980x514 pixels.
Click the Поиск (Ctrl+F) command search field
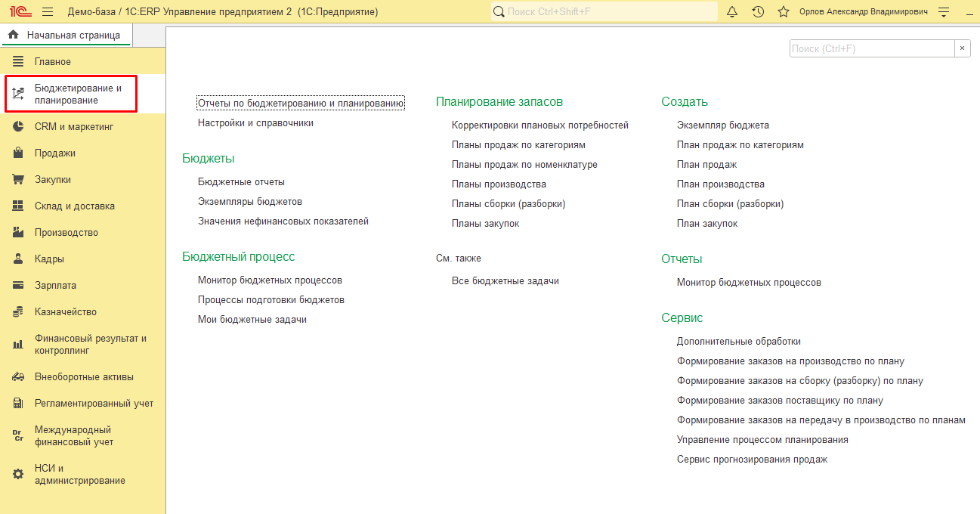point(871,48)
